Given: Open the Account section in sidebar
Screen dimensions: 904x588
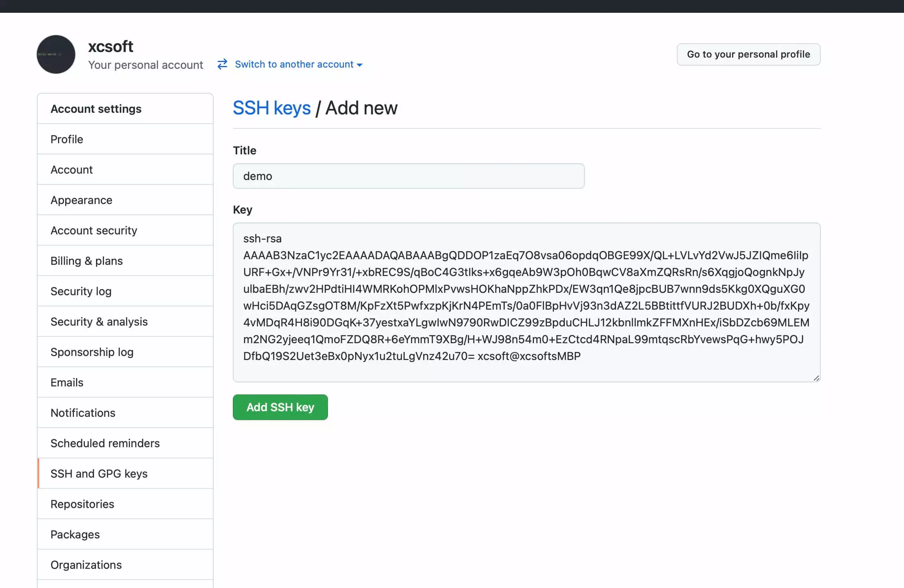Looking at the screenshot, I should coord(72,170).
